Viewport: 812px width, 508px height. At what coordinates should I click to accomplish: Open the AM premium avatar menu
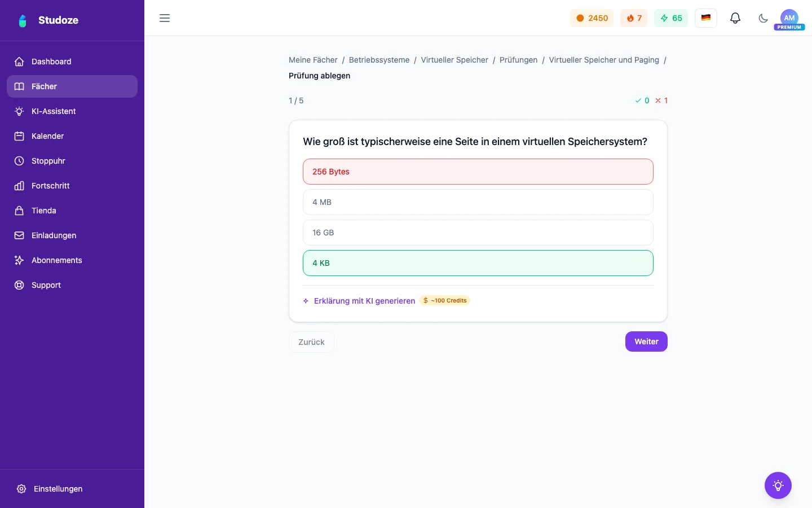coord(789,19)
